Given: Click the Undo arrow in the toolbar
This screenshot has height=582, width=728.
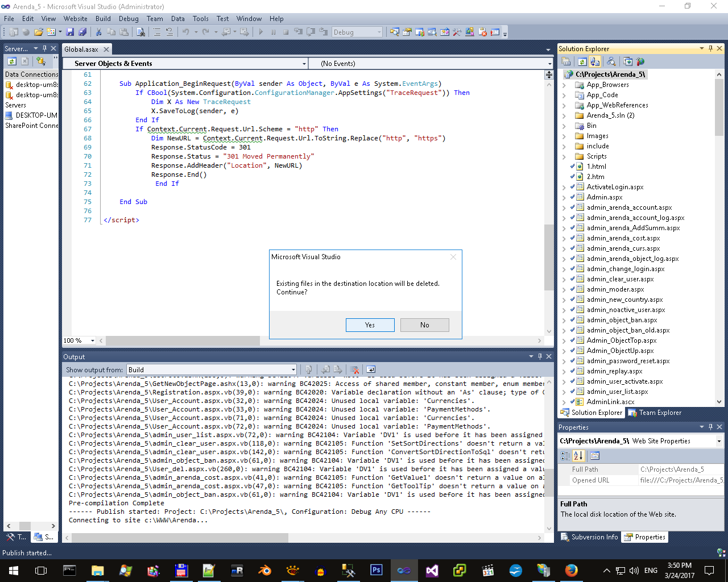Looking at the screenshot, I should (x=186, y=32).
